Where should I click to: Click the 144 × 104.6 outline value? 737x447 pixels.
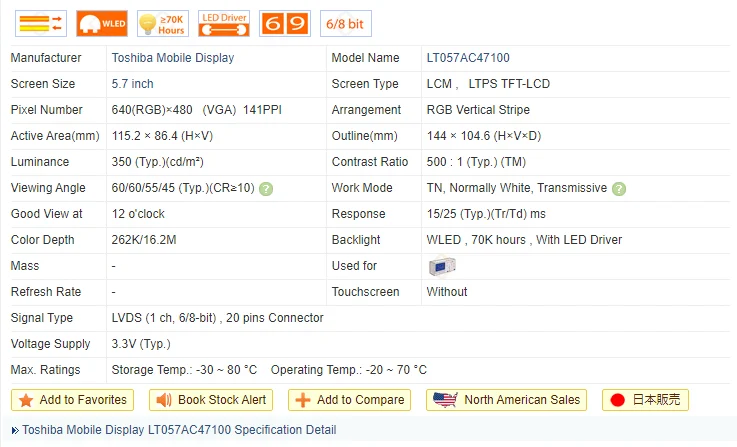pos(484,136)
